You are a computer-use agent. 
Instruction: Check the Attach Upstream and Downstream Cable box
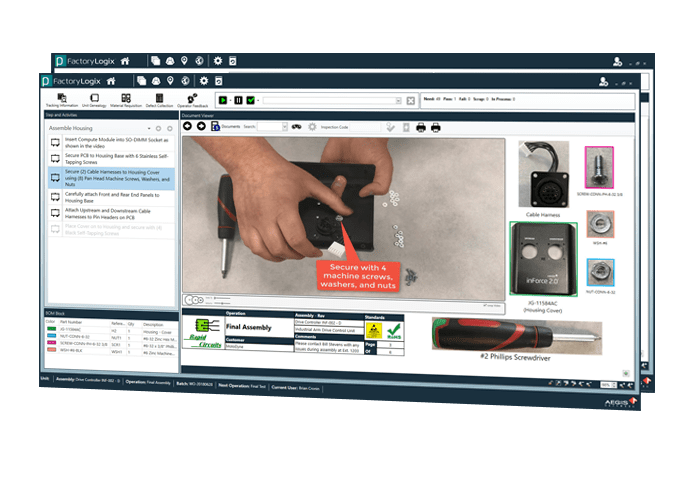pos(55,213)
